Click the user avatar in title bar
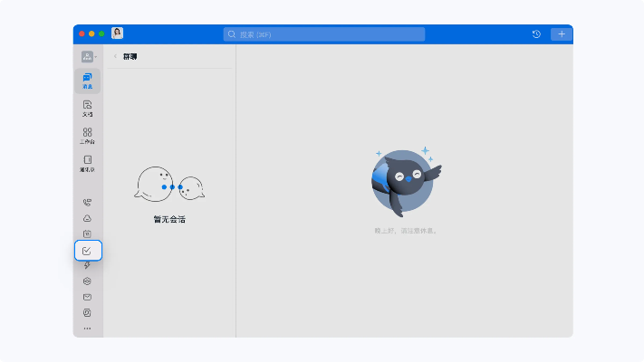This screenshot has height=362, width=644. 117,33
